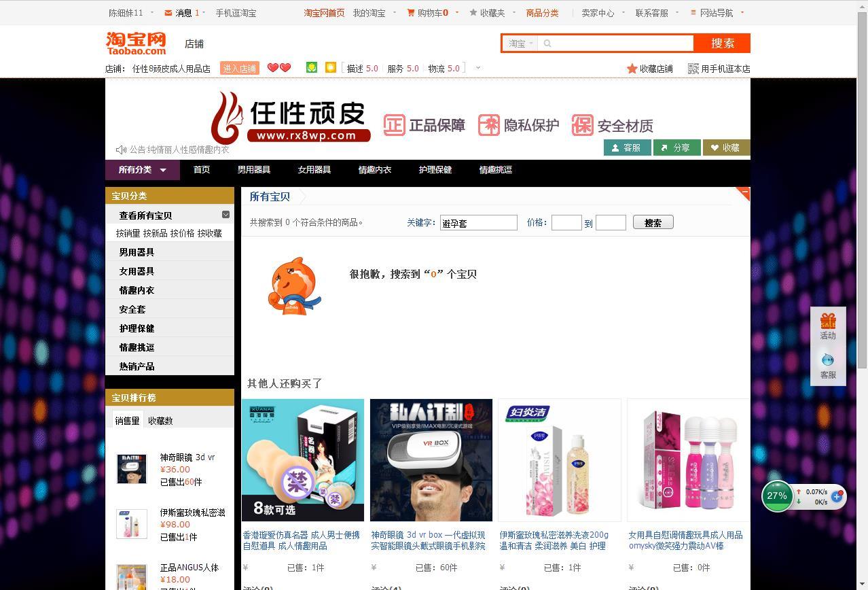Open the 香港璇爱仿真名器 product link

pyautogui.click(x=302, y=540)
